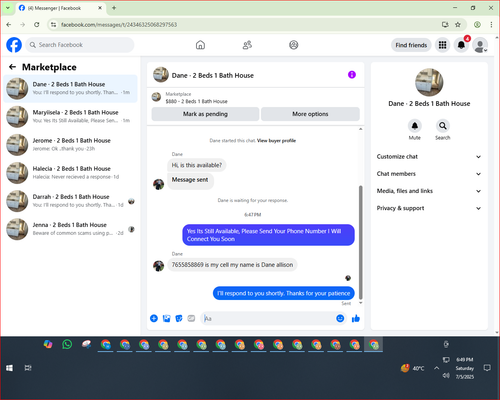Select the Messenger | Facebook tab
500x400 pixels.
pyautogui.click(x=61, y=8)
